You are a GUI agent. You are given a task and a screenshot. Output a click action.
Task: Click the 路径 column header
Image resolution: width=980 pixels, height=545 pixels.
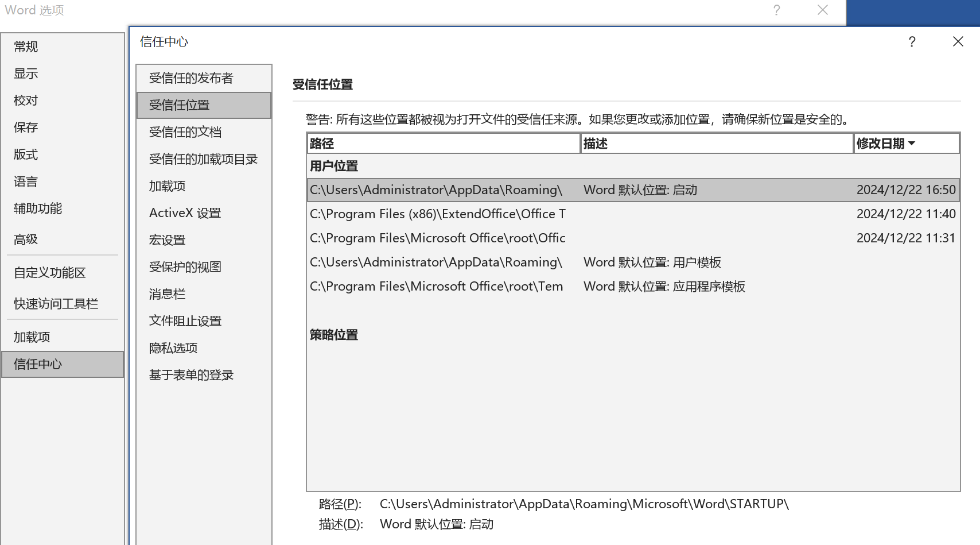444,144
